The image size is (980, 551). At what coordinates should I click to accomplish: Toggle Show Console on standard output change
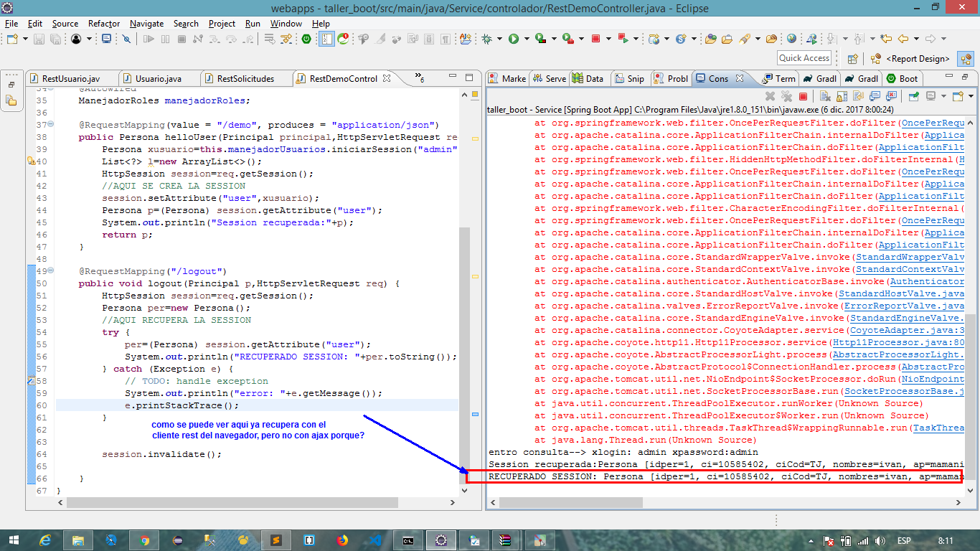[875, 96]
